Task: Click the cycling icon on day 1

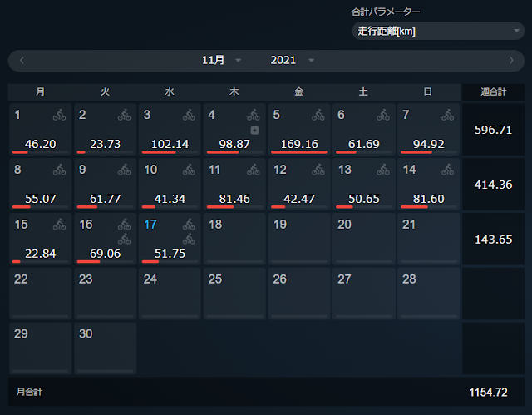Action: tap(59, 115)
